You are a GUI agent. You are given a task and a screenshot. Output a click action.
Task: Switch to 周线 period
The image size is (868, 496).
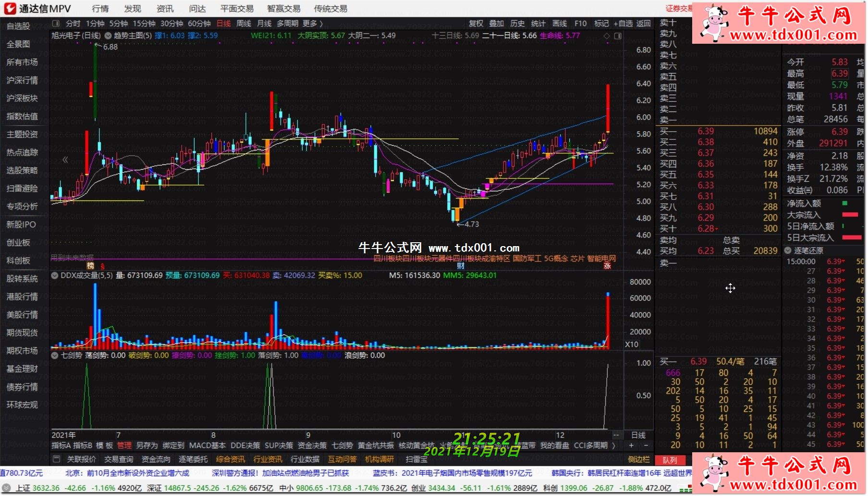click(244, 23)
